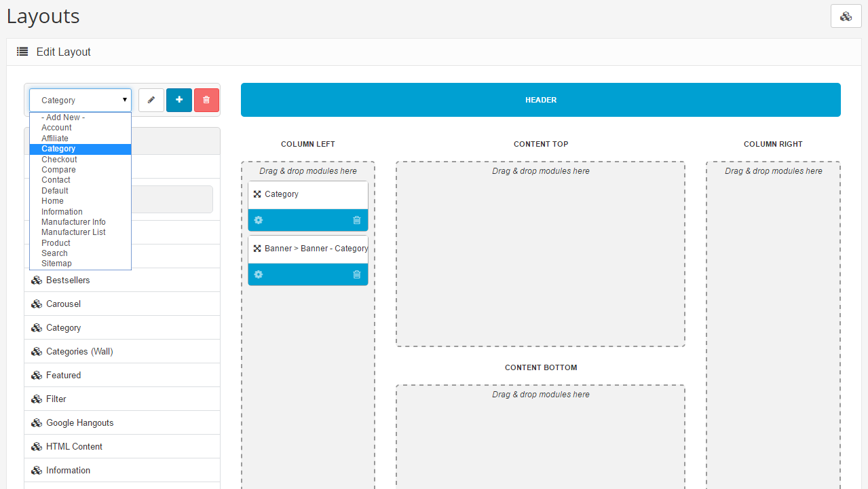Click the Bestsellers module icon
Screen dimensions: 868x489
coord(37,280)
